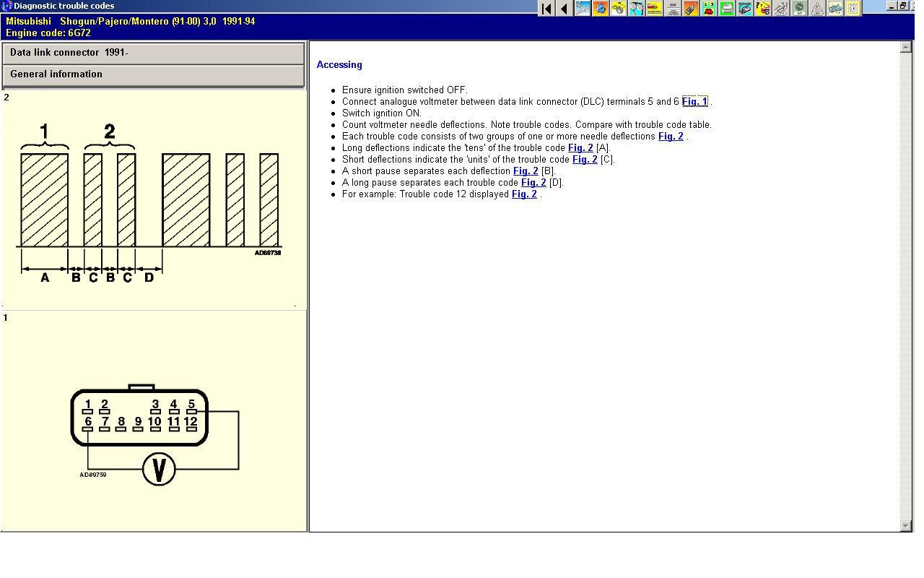Screen dimensions: 924x578
Task: Click the scrollbar down arrow
Action: (906, 526)
